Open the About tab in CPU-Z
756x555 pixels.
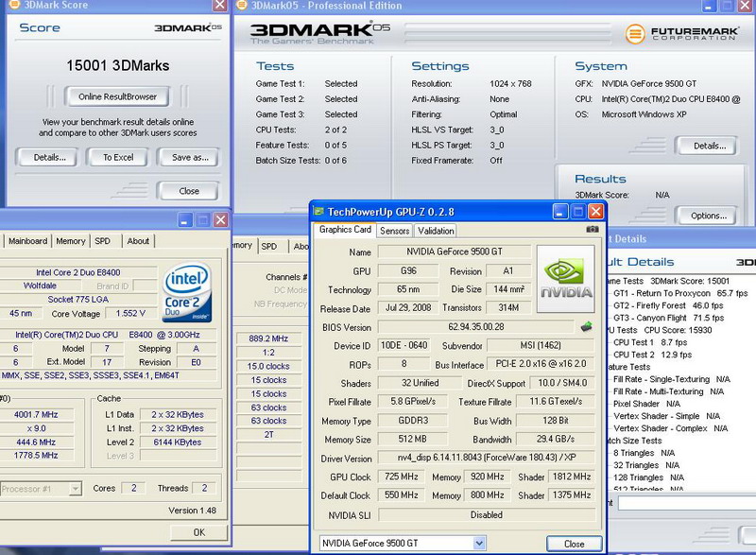pos(138,240)
